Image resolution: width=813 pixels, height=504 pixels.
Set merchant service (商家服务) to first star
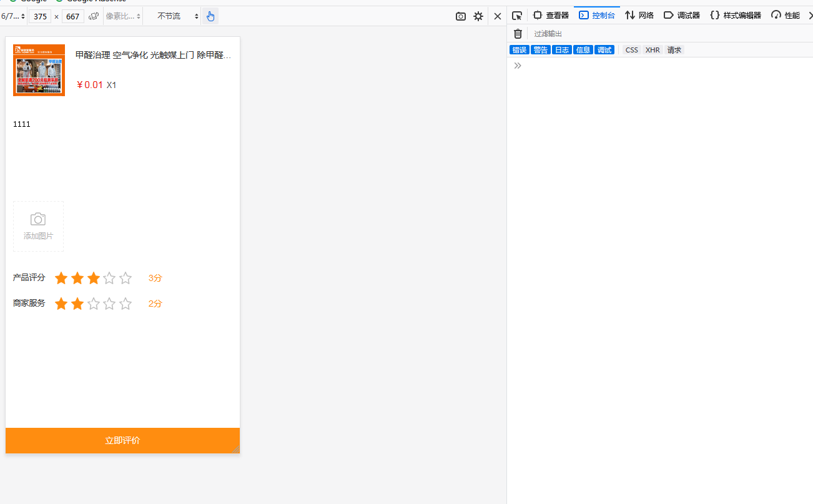[x=61, y=304]
